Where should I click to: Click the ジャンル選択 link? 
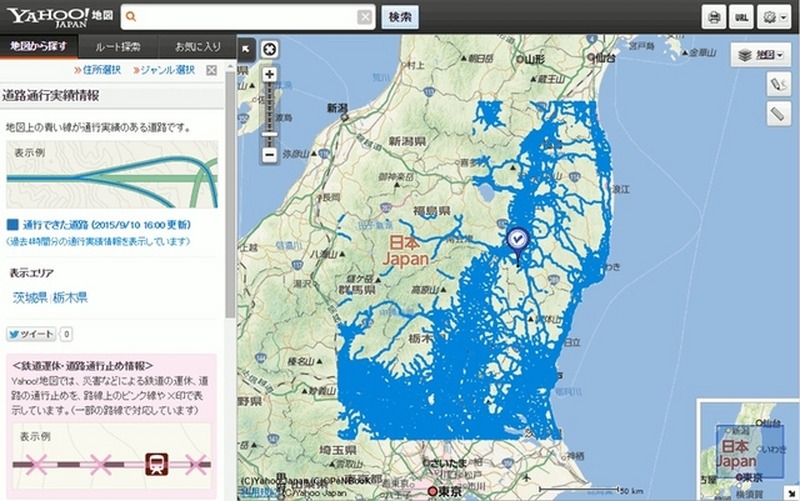coord(164,70)
